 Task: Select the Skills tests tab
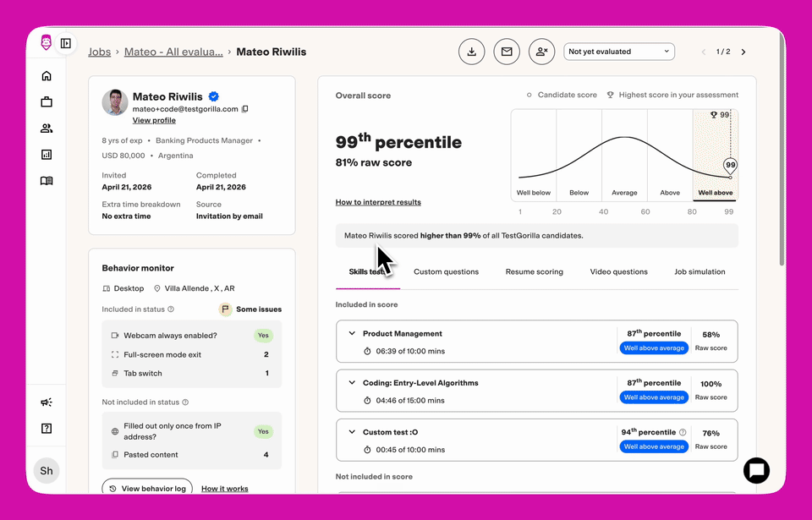368,272
